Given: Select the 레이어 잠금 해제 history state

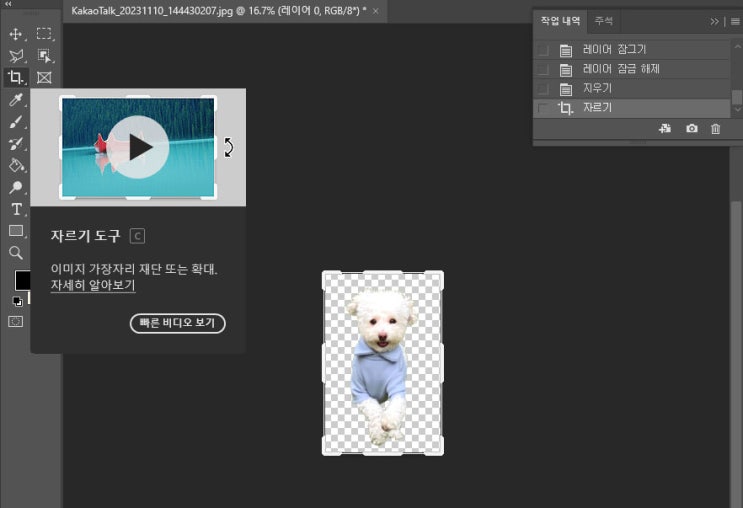Looking at the screenshot, I should 632,69.
